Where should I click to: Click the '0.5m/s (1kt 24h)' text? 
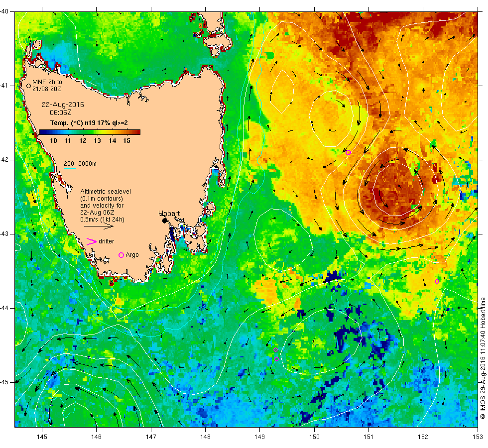pos(102,220)
